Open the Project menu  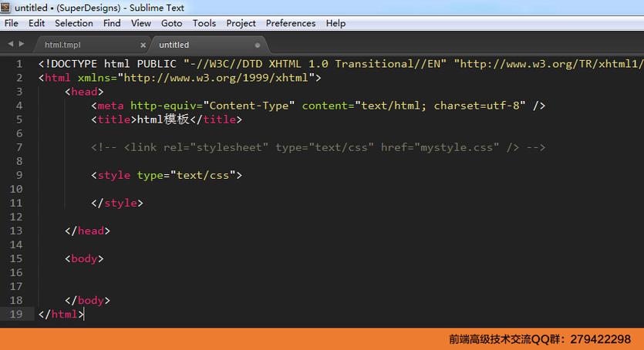pos(241,23)
